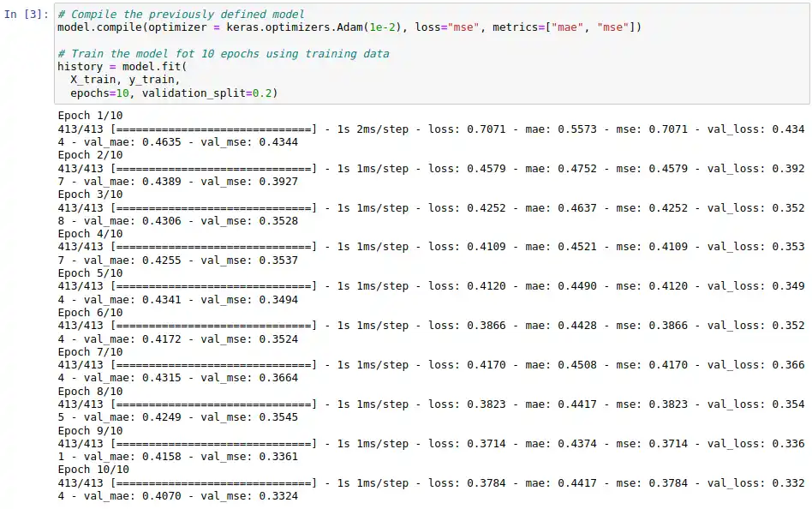The image size is (812, 509).
Task: Click the "Epoch 8/10" output line
Action: click(90, 391)
